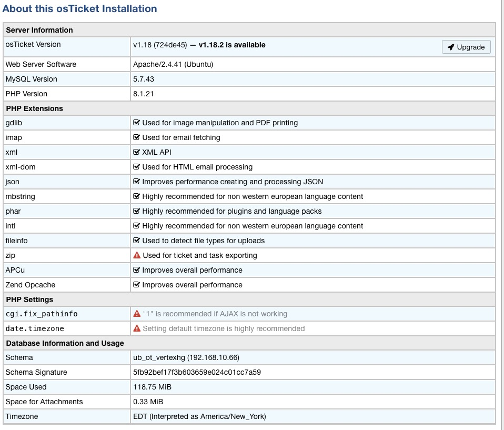Click the warning icon for cgi.fix_pathinfo
This screenshot has height=430, width=504.
coord(137,314)
